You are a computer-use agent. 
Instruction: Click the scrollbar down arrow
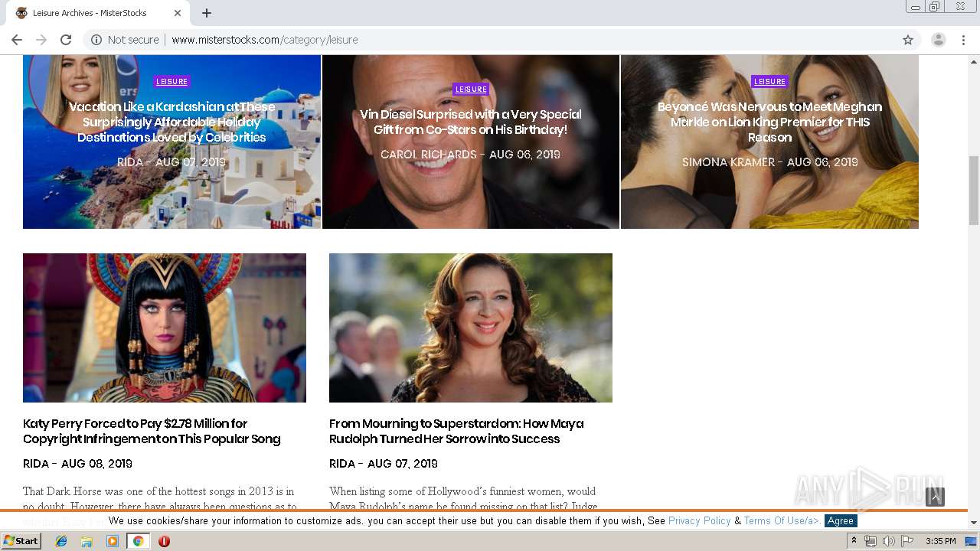[974, 523]
